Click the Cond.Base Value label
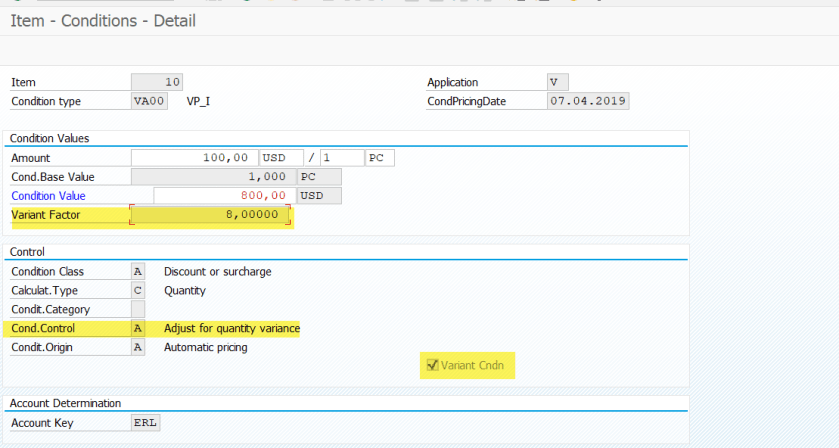839x448 pixels. pos(53,177)
